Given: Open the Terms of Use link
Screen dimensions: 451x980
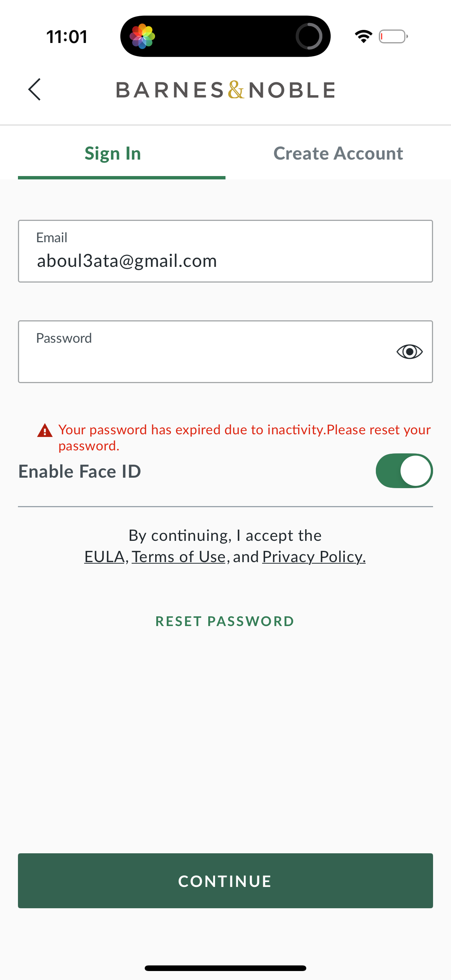Looking at the screenshot, I should coord(178,557).
